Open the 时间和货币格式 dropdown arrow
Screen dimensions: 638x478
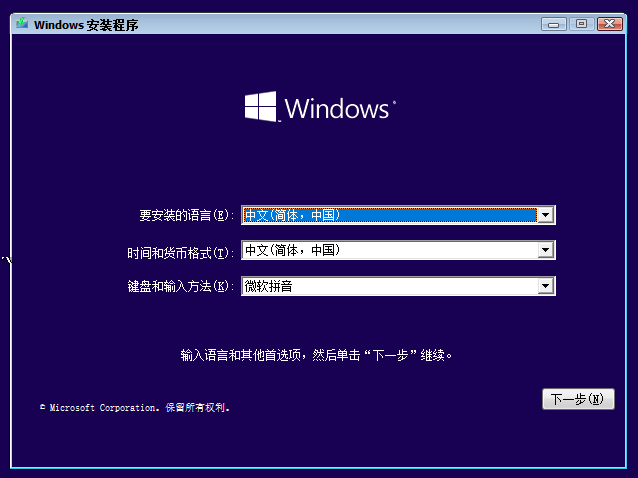(545, 250)
